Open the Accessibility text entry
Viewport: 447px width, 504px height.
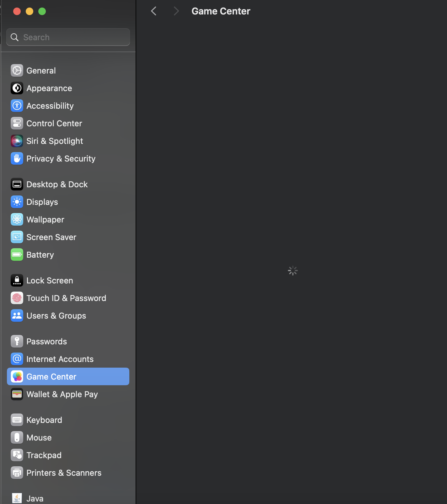click(50, 106)
